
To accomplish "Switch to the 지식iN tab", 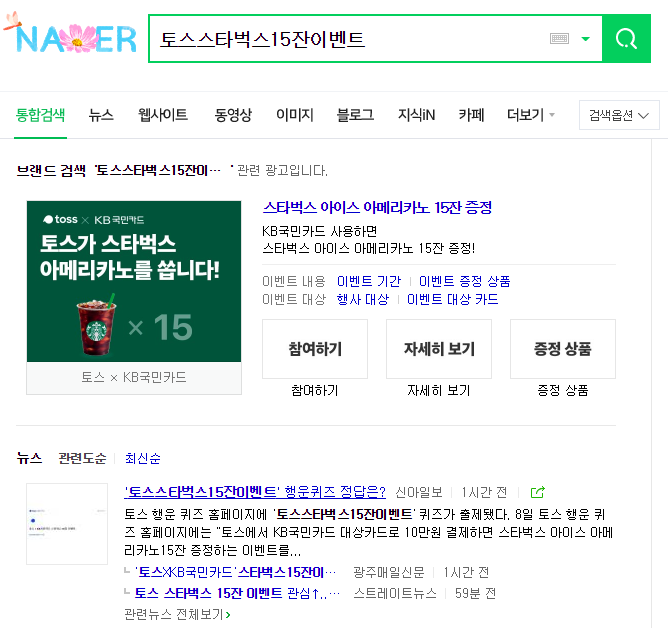I will click(x=416, y=115).
